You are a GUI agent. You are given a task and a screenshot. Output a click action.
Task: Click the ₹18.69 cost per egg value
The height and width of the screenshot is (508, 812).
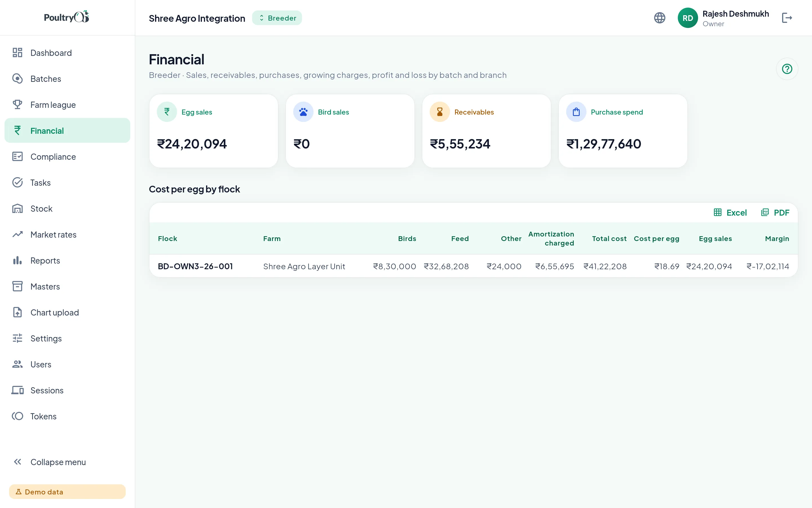click(x=667, y=266)
